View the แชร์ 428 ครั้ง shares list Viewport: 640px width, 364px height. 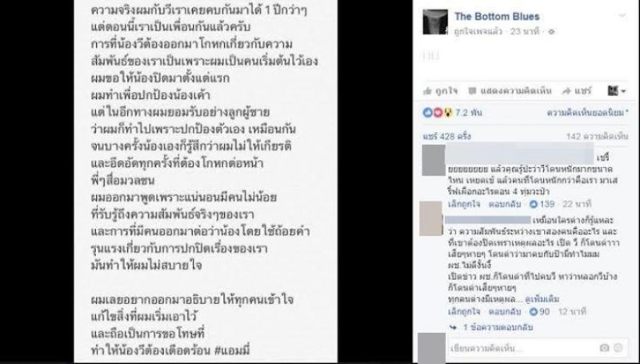pos(446,136)
